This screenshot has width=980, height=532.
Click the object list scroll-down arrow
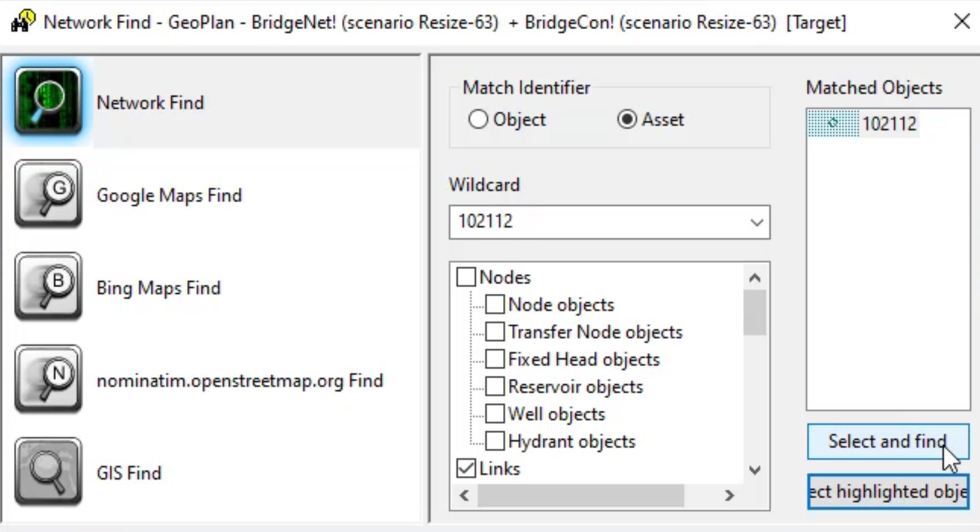[x=755, y=470]
